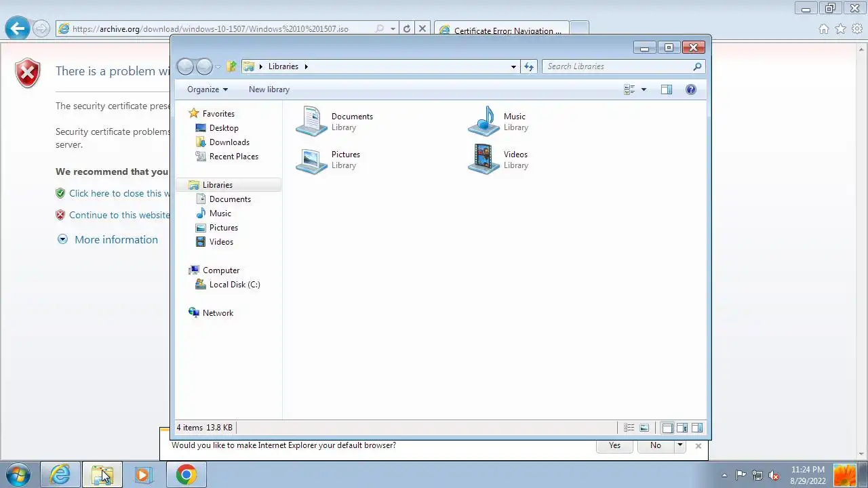Viewport: 868px width, 488px height.
Task: Click here to close this webpage link
Action: click(119, 193)
